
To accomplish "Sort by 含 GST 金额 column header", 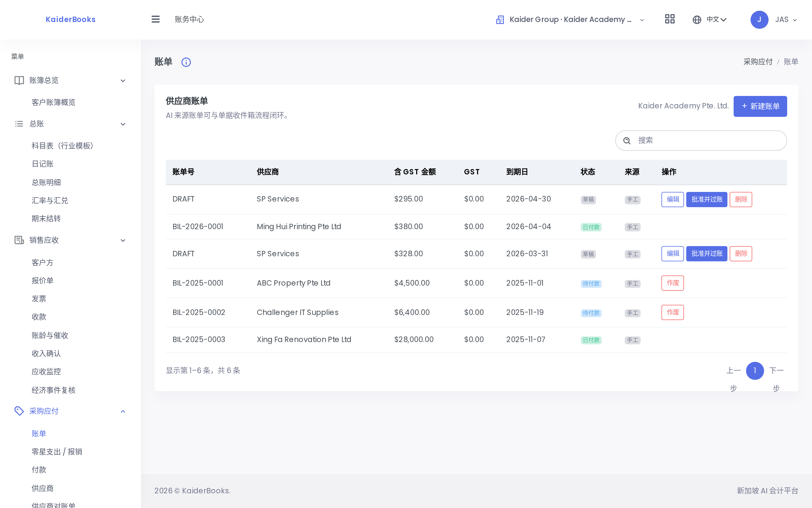I will 415,172.
